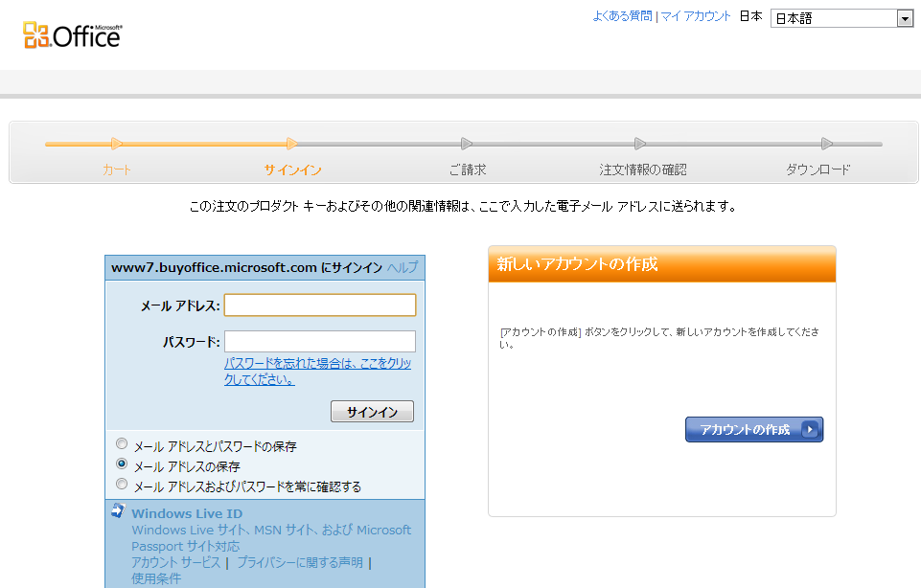The width and height of the screenshot is (921, 588).
Task: Focus the メール アドレス input field
Action: point(320,305)
